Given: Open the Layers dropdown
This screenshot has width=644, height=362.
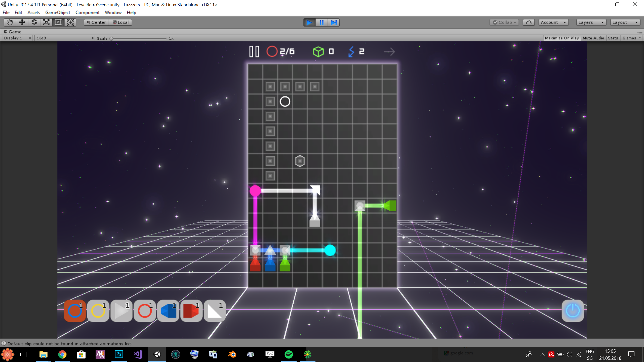Looking at the screenshot, I should tap(591, 22).
